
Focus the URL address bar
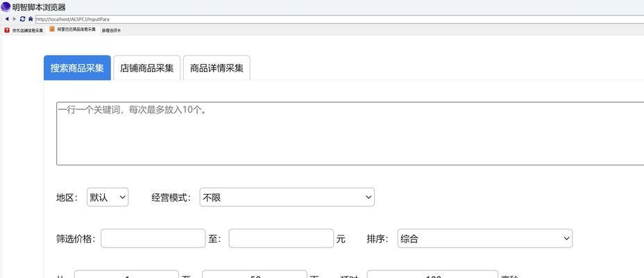[339, 19]
